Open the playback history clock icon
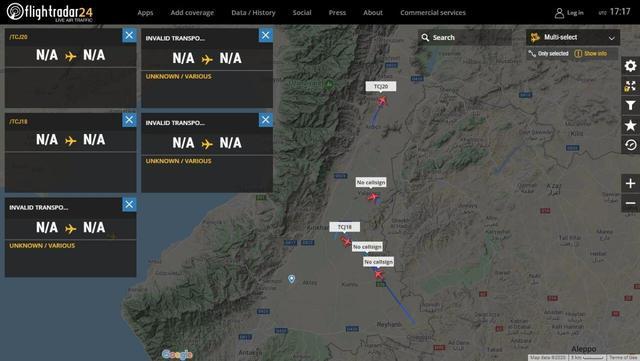The image size is (640, 361). tap(630, 145)
